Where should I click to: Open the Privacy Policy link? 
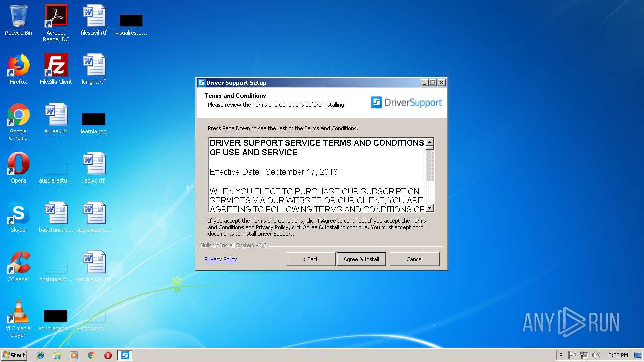[220, 259]
